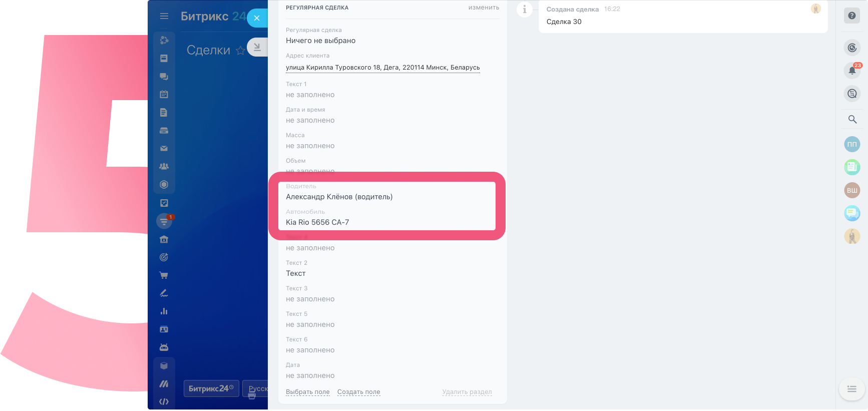Click Создать поле link
Viewport: 868px width, 411px height.
click(359, 392)
